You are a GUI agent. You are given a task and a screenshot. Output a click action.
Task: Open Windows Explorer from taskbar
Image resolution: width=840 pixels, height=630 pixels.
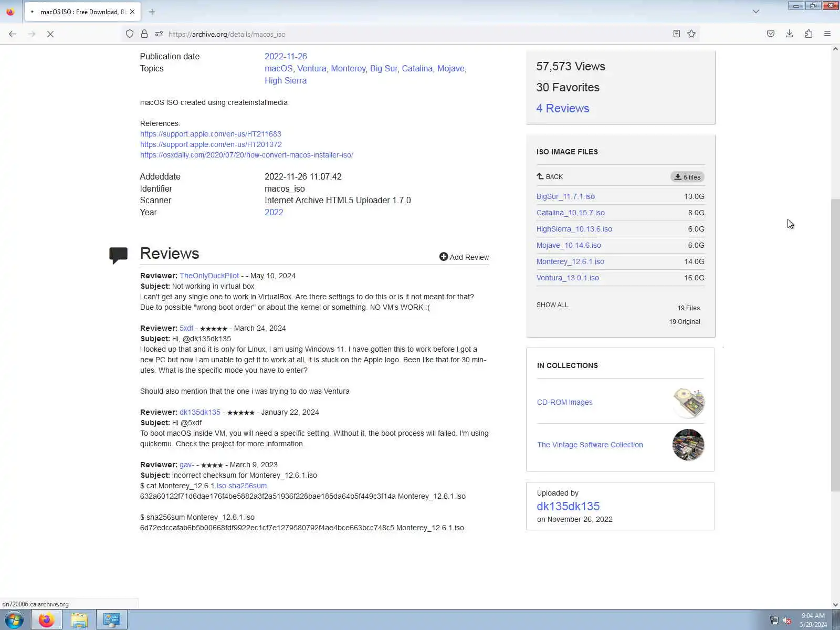[x=79, y=620]
